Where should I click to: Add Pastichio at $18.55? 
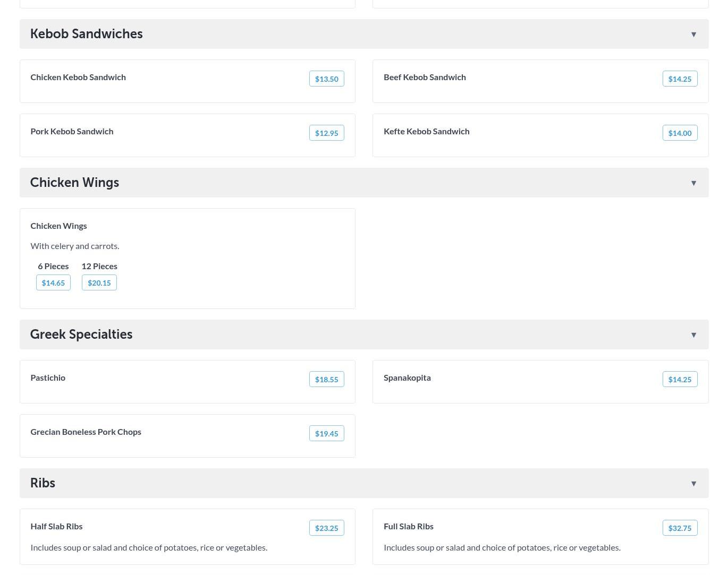click(326, 380)
